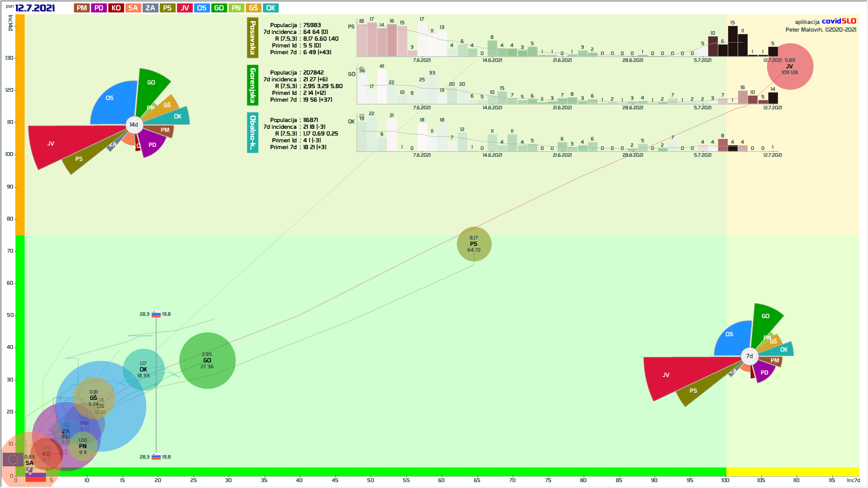Click the EU flag icon

click(13, 460)
